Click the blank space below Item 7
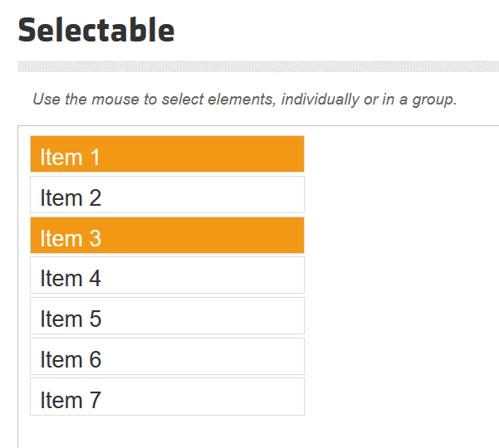 (166, 431)
